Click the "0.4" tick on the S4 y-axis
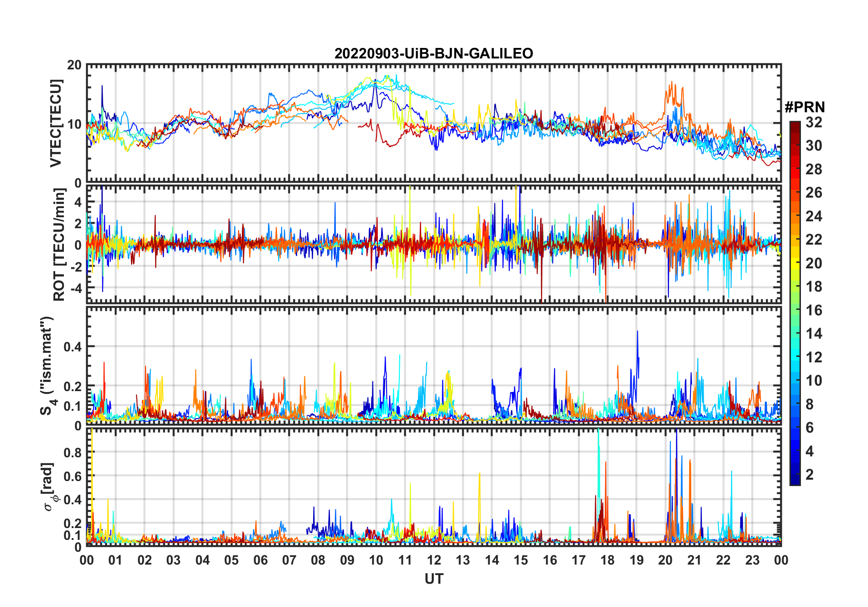868x607 pixels. [73, 347]
